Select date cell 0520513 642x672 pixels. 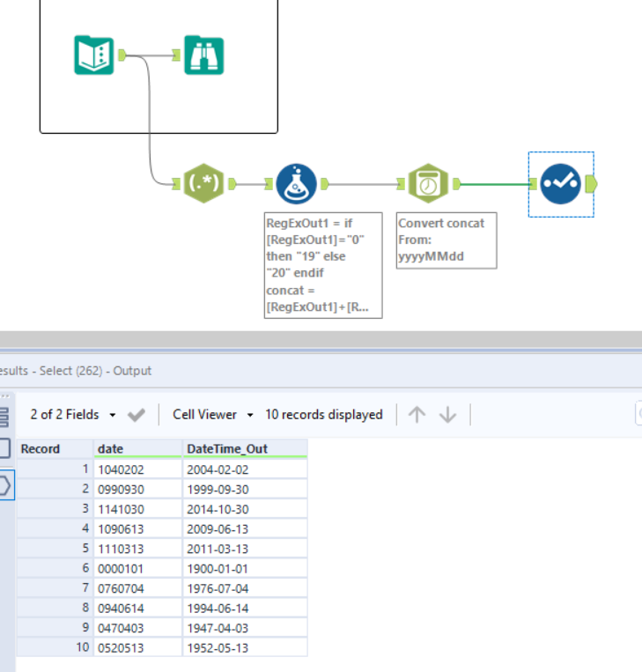[x=138, y=647]
